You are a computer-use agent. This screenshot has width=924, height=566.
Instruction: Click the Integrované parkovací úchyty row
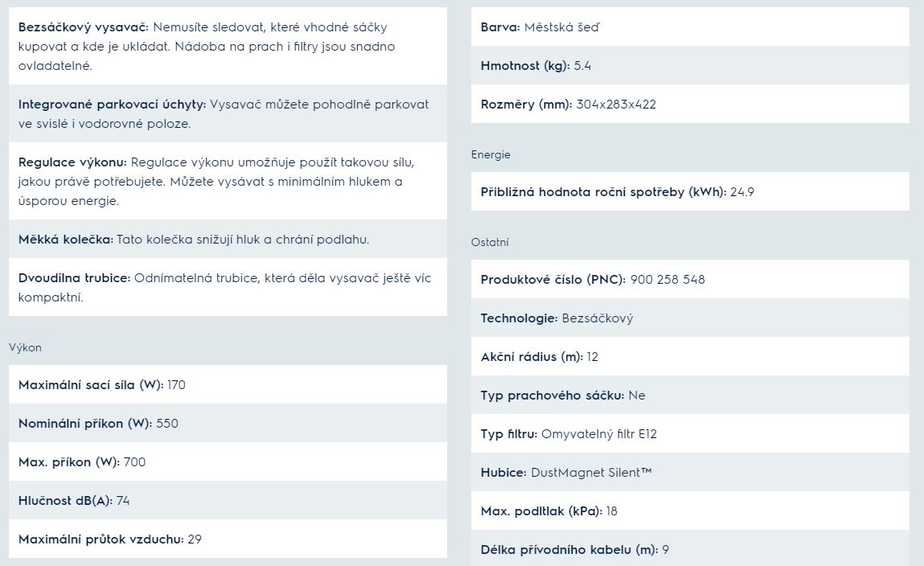coord(228,113)
